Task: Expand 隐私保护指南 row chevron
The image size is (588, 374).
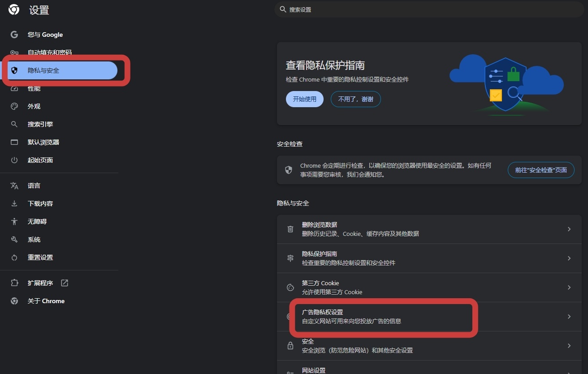Action: [569, 258]
